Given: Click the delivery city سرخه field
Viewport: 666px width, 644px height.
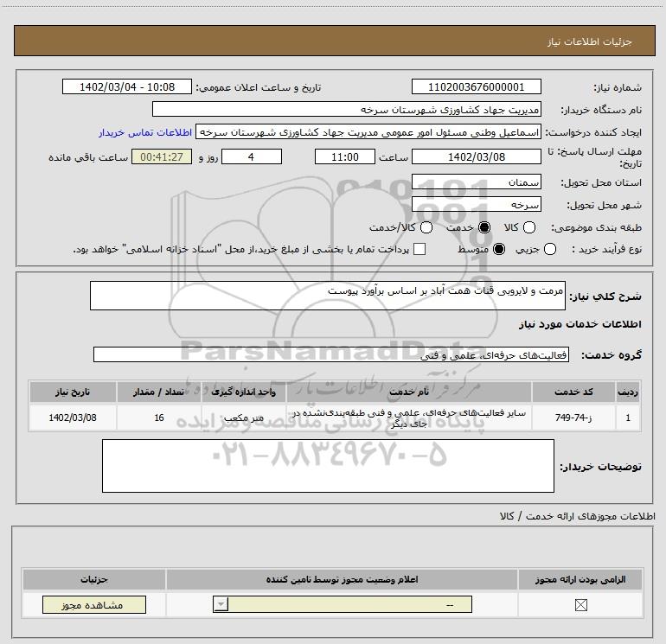Looking at the screenshot, I should [x=476, y=204].
